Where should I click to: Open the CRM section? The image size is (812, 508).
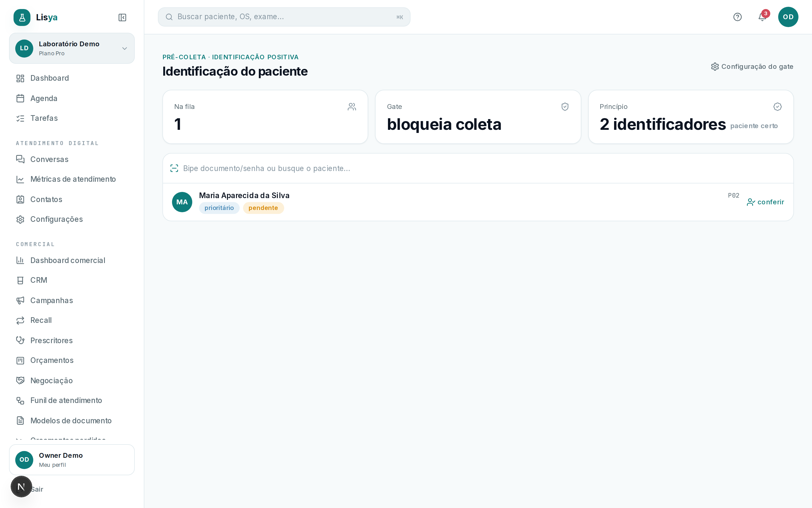[72, 280]
